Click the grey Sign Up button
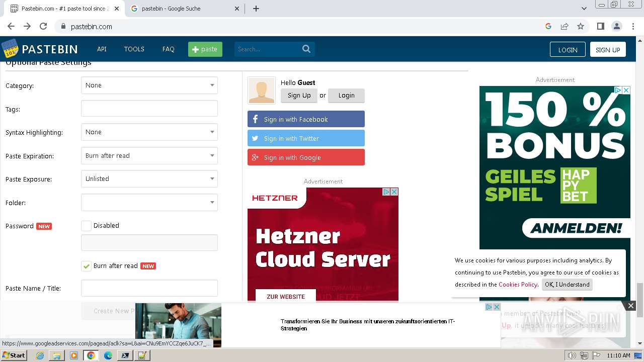The image size is (644, 362). 299,96
